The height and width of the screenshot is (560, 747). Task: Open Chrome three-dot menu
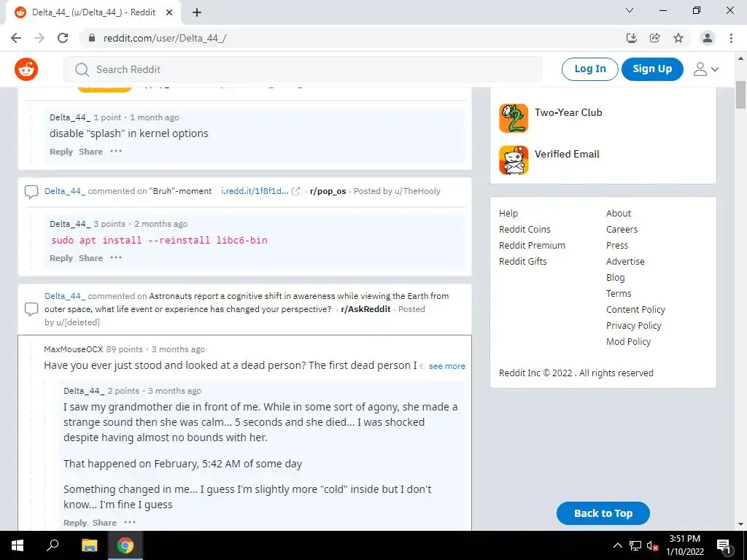click(731, 38)
